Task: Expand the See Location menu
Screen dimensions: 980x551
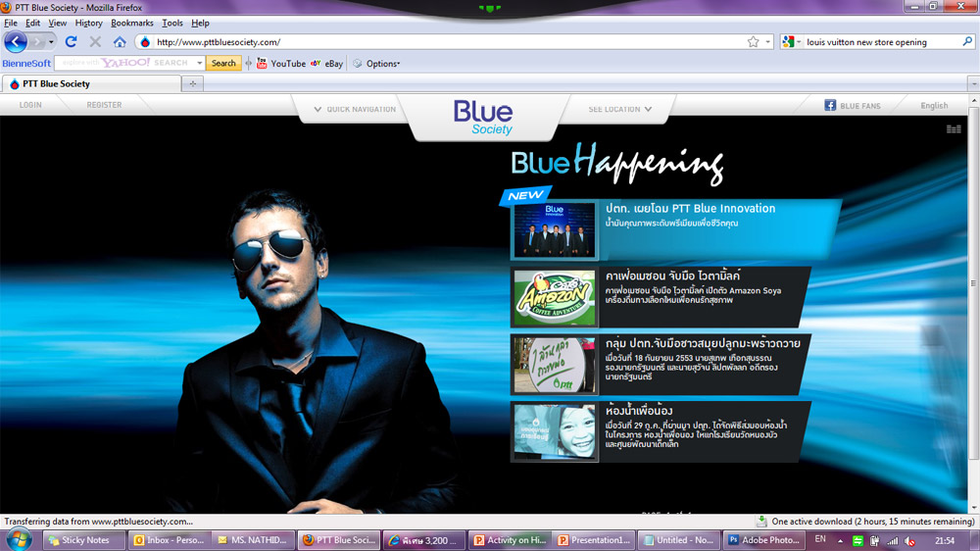Action: point(620,109)
